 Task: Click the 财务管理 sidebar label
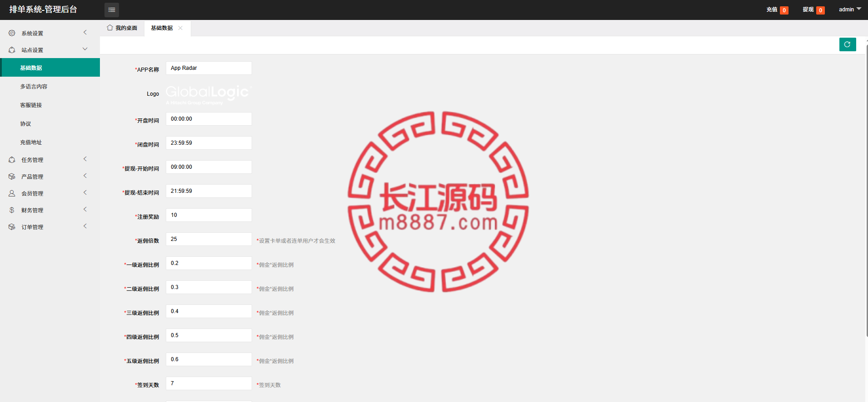(x=32, y=211)
